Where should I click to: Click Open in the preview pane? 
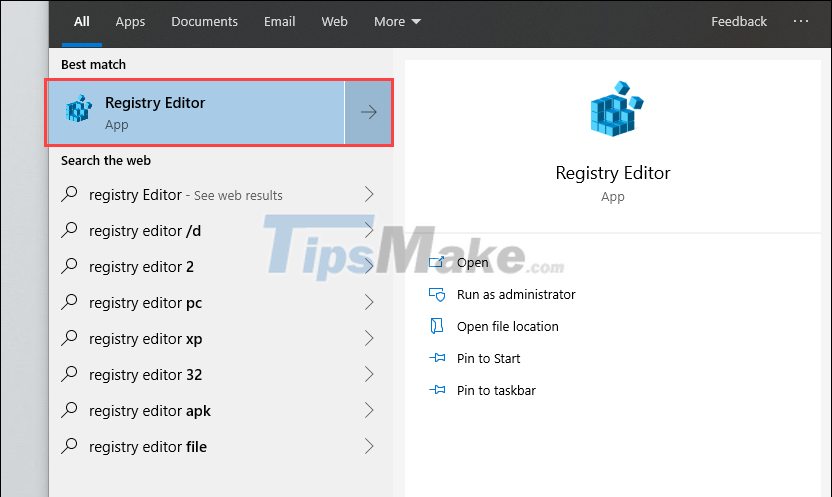[472, 263]
